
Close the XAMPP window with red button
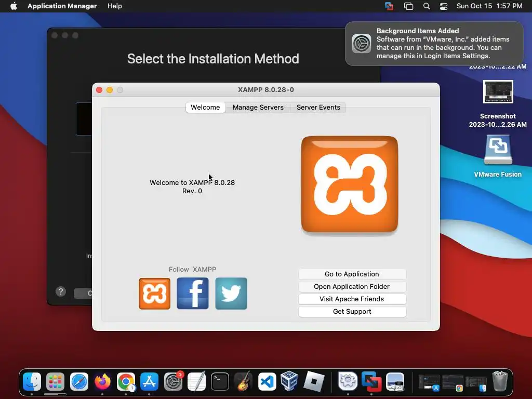(x=99, y=90)
